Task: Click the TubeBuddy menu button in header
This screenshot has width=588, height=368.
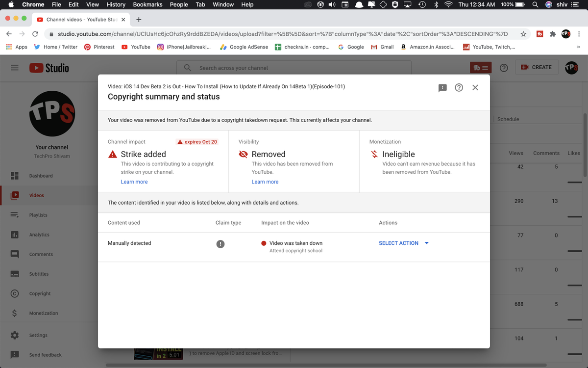Action: pyautogui.click(x=480, y=68)
